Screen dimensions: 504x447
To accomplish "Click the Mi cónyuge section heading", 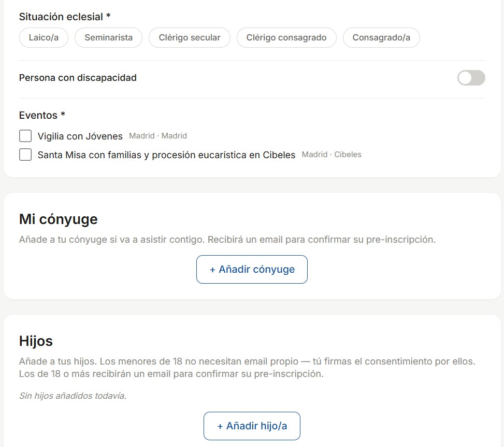I will (58, 219).
